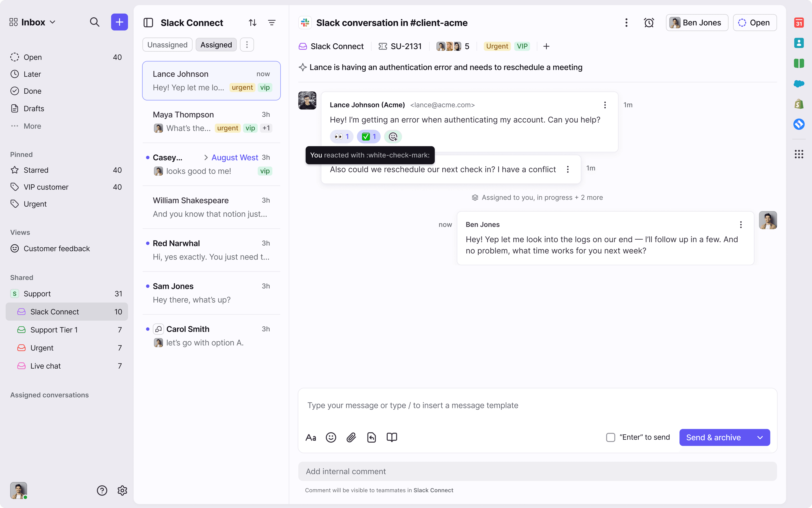Open the participants count of 5

(453, 46)
